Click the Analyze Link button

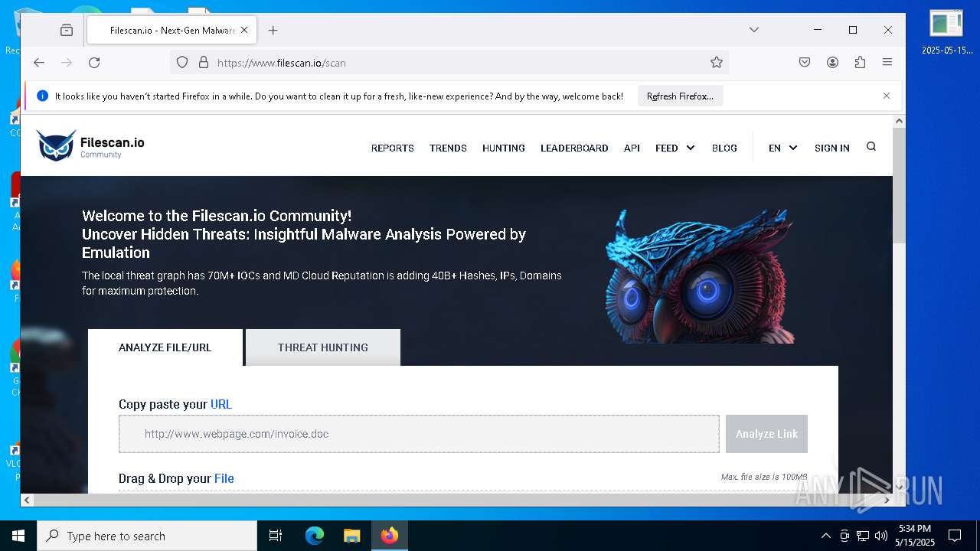[x=766, y=434]
